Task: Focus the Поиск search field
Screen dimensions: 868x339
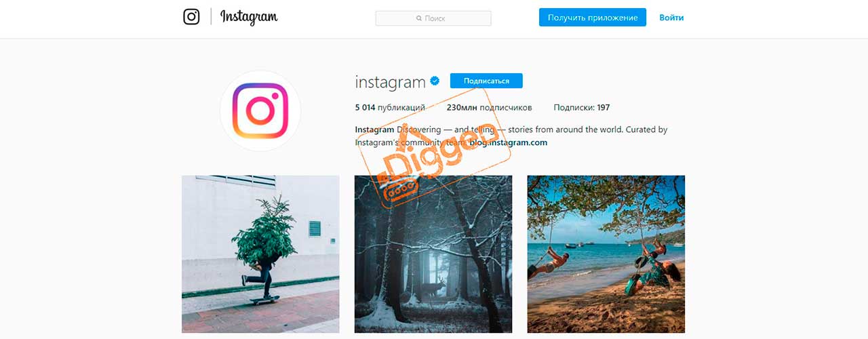Action: tap(433, 18)
